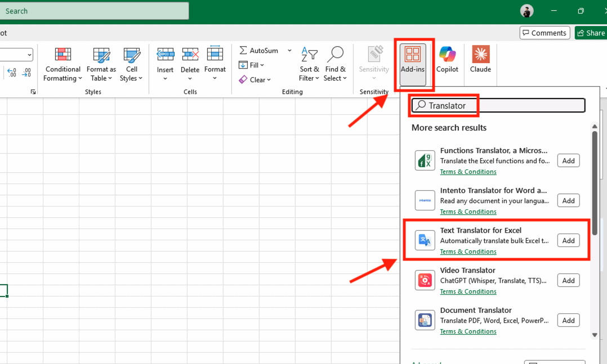This screenshot has height=364, width=607.
Task: Click the Share button
Action: click(591, 33)
